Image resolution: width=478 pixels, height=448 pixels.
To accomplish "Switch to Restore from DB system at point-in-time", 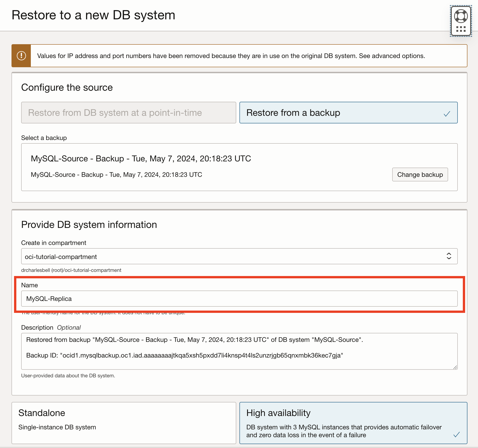I will click(128, 113).
